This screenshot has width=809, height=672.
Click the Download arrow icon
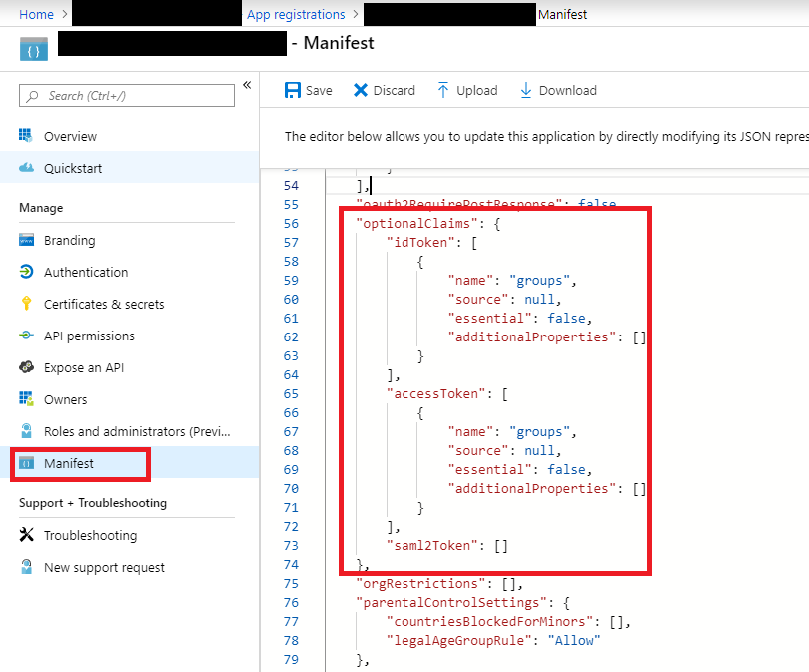point(526,90)
